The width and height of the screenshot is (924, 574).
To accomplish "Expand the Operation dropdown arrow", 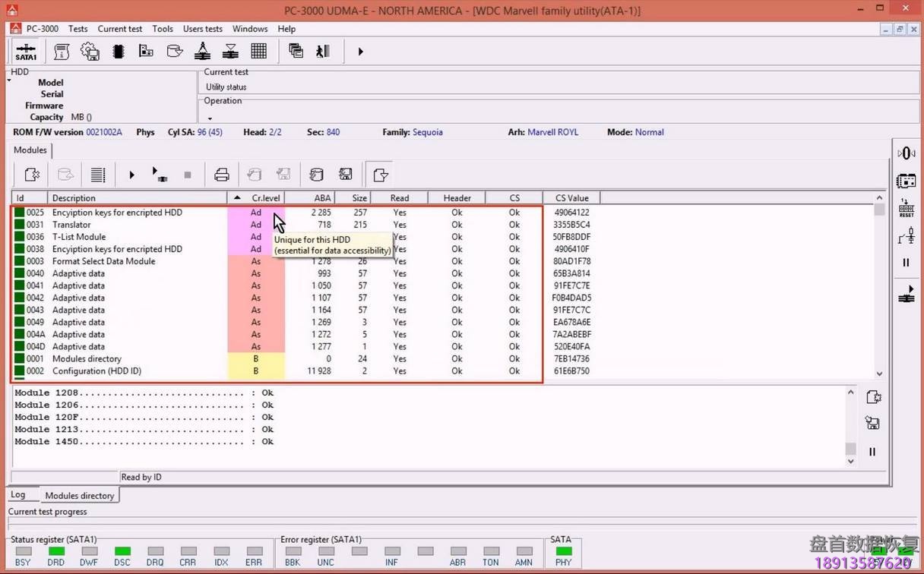I will [x=210, y=118].
